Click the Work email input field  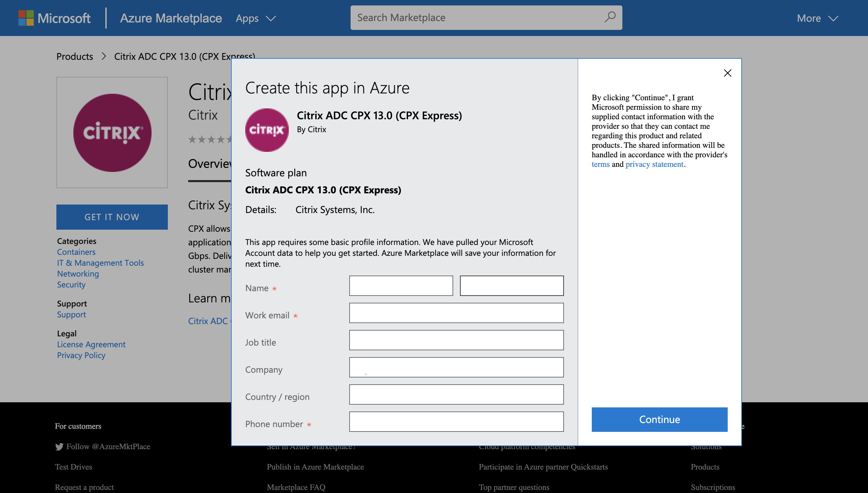coord(456,313)
